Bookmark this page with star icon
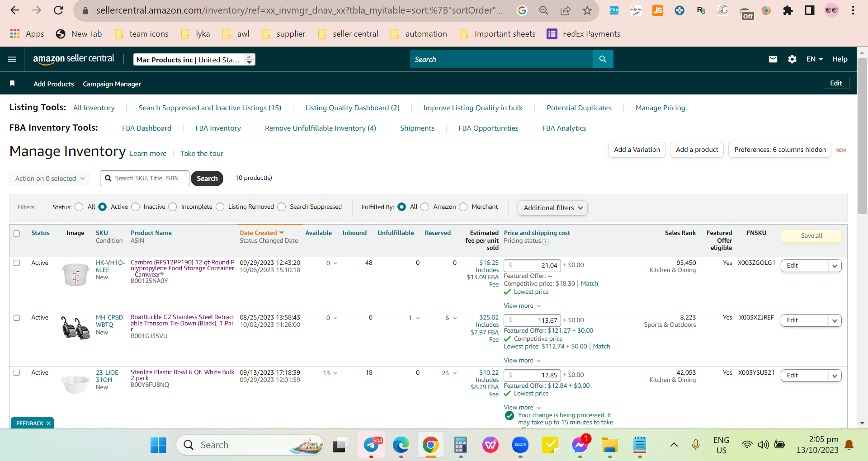This screenshot has width=868, height=461. (x=587, y=10)
